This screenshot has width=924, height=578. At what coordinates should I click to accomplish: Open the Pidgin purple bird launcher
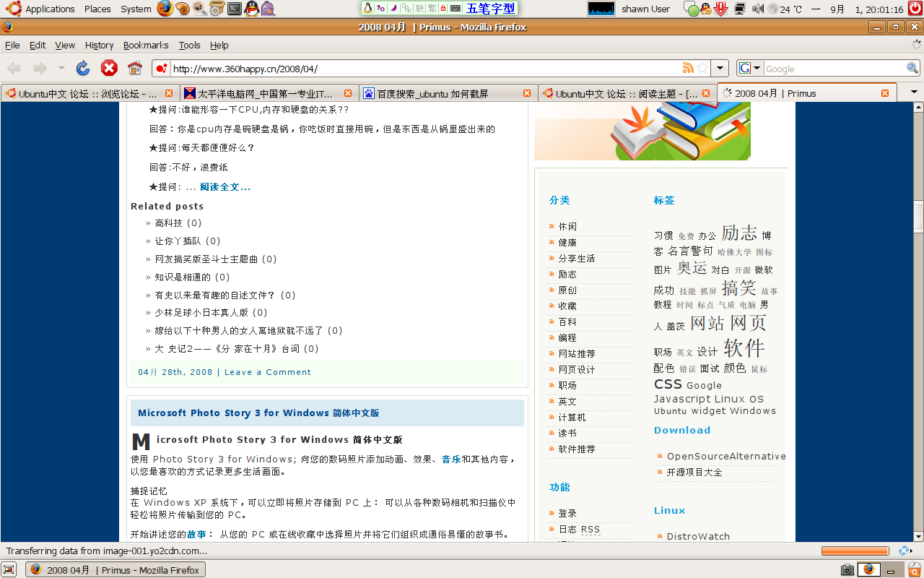[x=268, y=9]
